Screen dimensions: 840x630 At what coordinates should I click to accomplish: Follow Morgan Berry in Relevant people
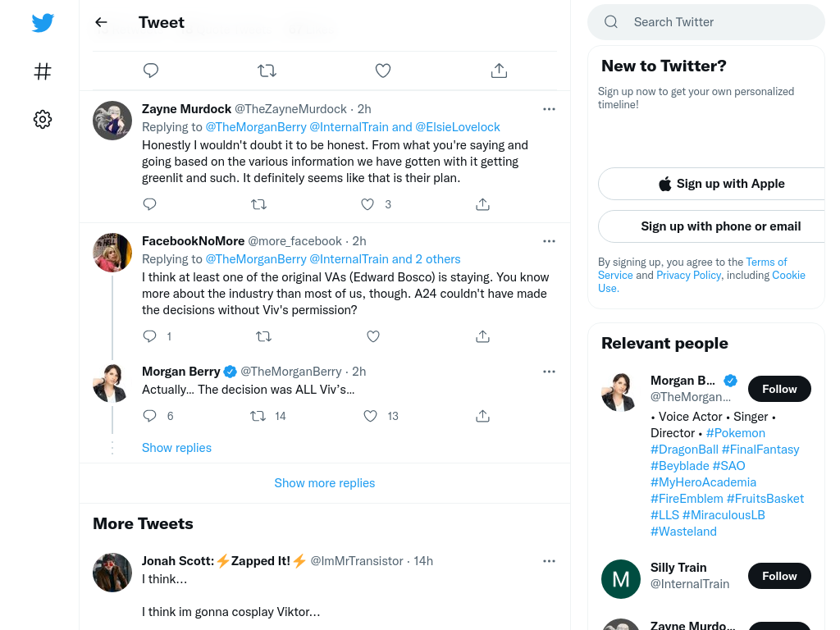pyautogui.click(x=779, y=389)
